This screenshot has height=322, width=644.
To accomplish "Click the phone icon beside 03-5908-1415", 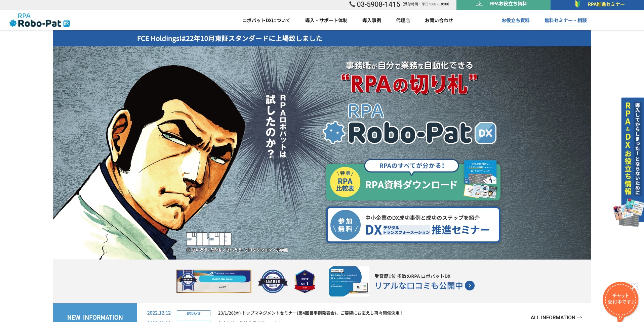I will [352, 4].
